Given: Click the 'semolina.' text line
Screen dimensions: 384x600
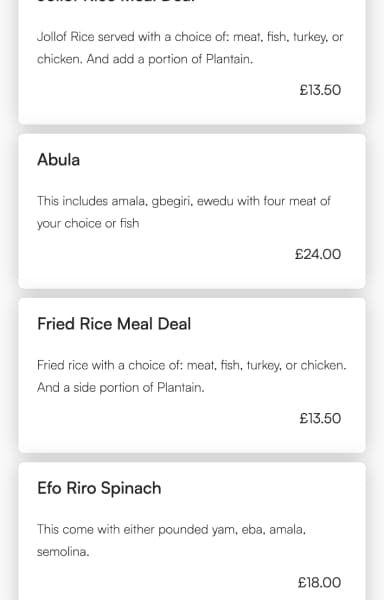Looking at the screenshot, I should coord(63,551).
